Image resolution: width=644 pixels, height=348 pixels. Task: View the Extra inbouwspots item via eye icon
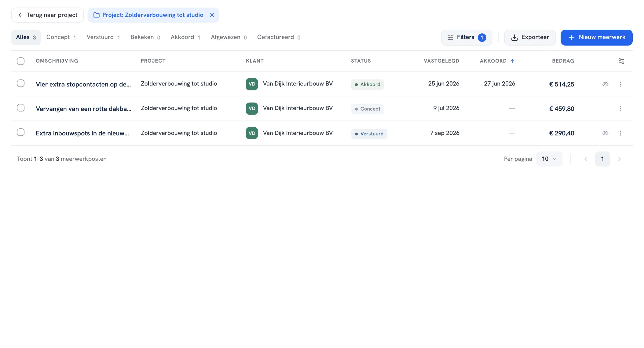(x=605, y=133)
